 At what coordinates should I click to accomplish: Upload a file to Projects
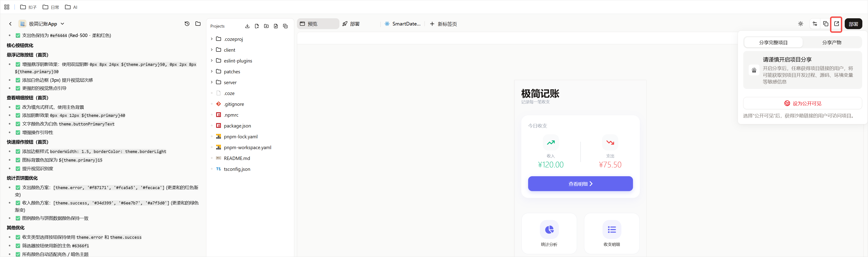tap(276, 26)
